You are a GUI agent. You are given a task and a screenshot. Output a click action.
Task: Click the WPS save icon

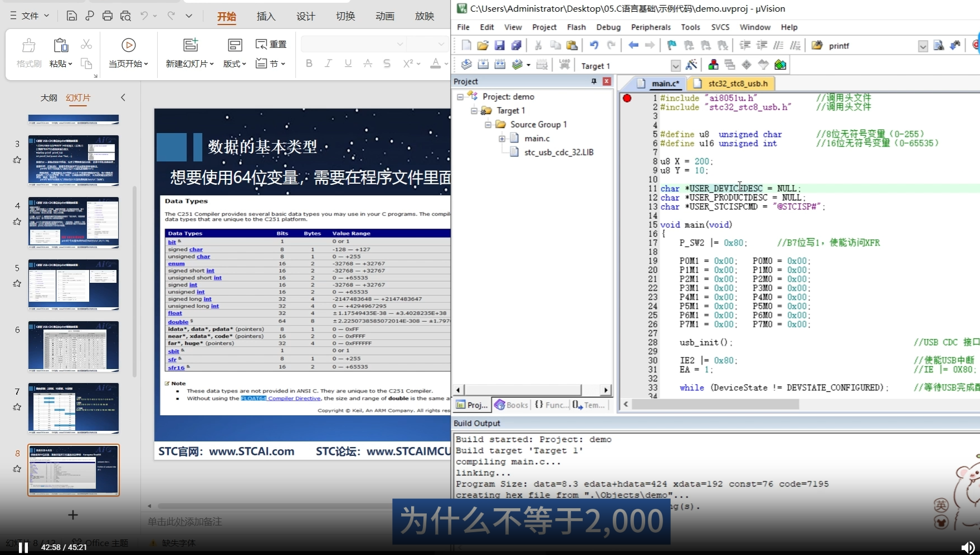pyautogui.click(x=71, y=16)
